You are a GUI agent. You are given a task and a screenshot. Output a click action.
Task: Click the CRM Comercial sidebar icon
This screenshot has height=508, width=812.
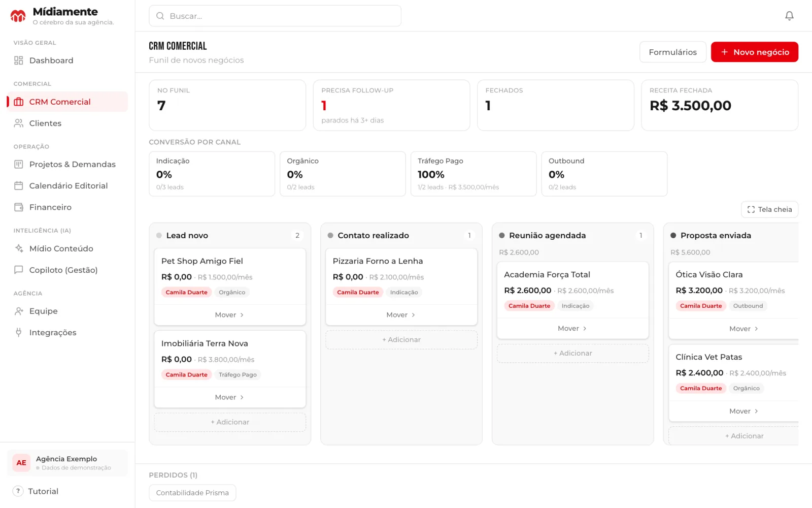tap(19, 102)
